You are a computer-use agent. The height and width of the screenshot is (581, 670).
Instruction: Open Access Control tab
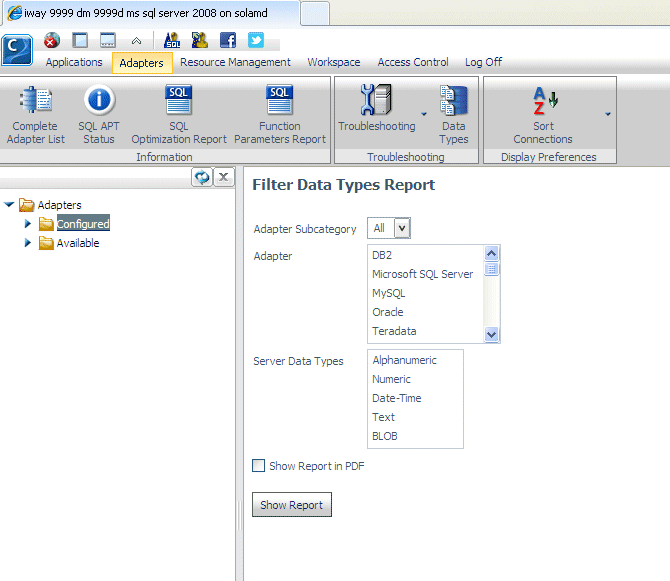413,62
